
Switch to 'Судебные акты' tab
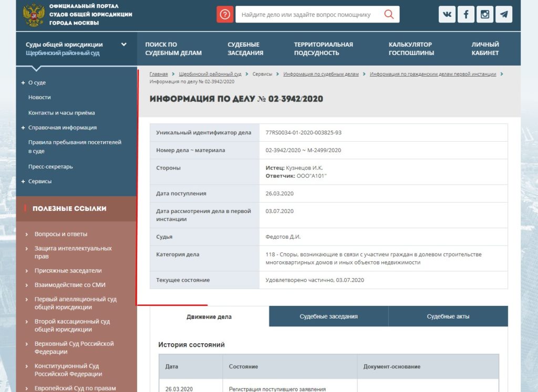click(x=448, y=316)
